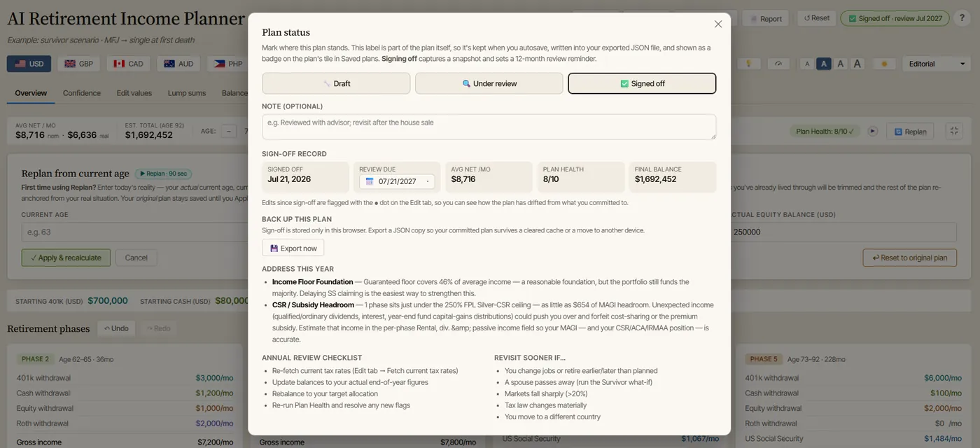
Task: Choose the smallest font size A
Action: point(807,64)
